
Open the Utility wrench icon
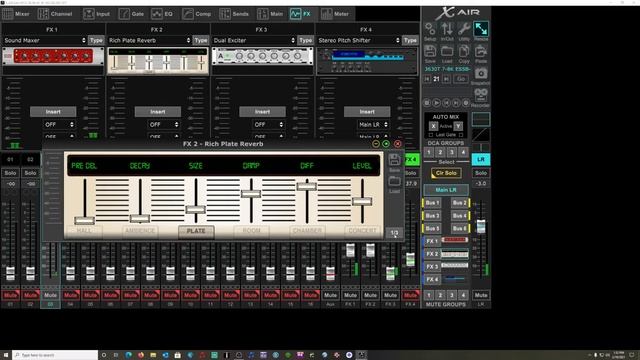point(464,29)
